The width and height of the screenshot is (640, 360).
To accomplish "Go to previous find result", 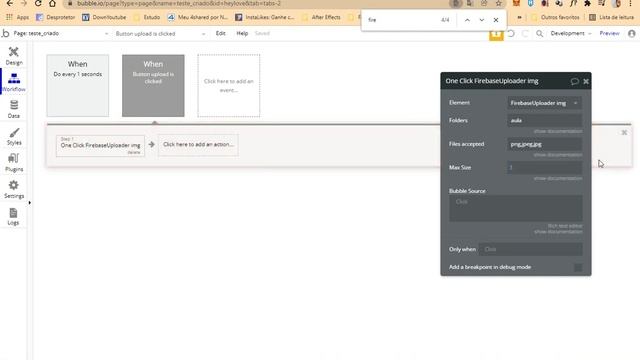I will (x=467, y=20).
